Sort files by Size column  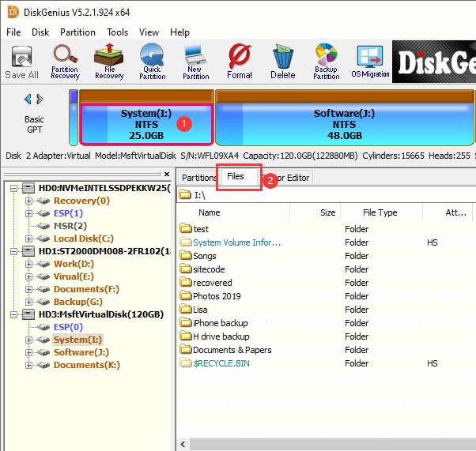pyautogui.click(x=315, y=212)
